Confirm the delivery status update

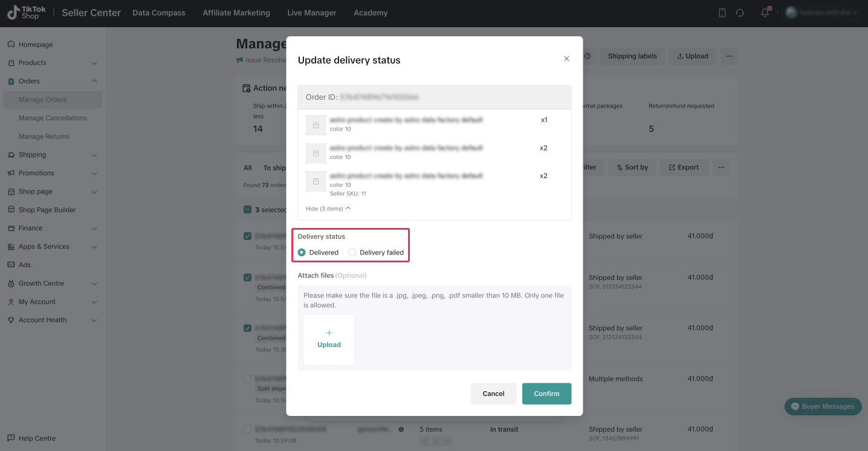click(546, 394)
